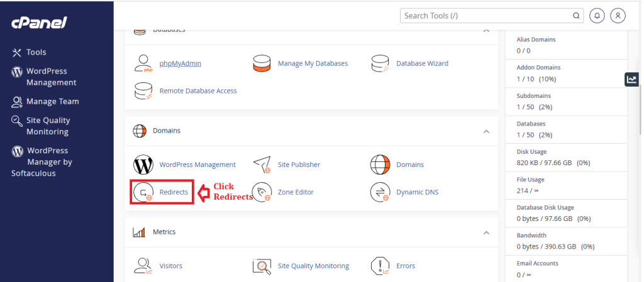Open WordPress Manager by Softaculous
Screen dimensions: 644x282
42,162
